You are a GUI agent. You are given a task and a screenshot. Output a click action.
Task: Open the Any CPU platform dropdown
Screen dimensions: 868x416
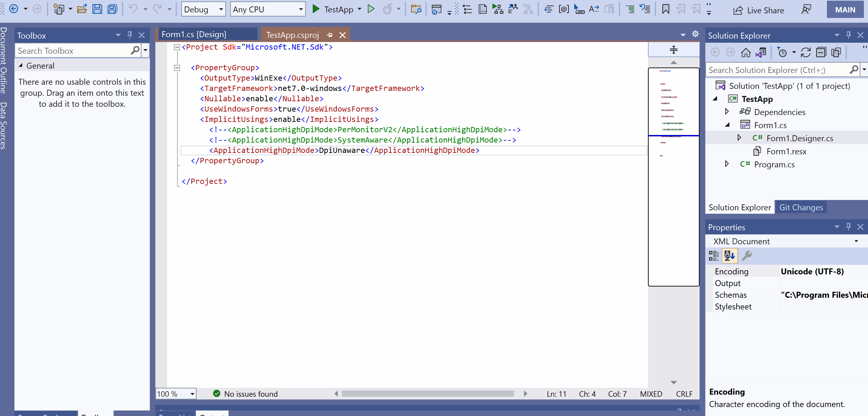tap(268, 9)
